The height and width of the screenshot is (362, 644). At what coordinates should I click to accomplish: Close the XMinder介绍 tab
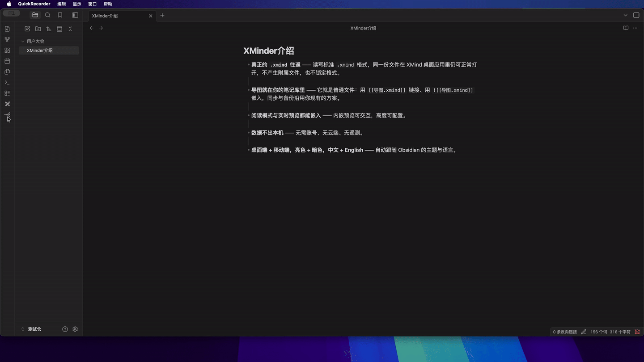[x=151, y=16]
